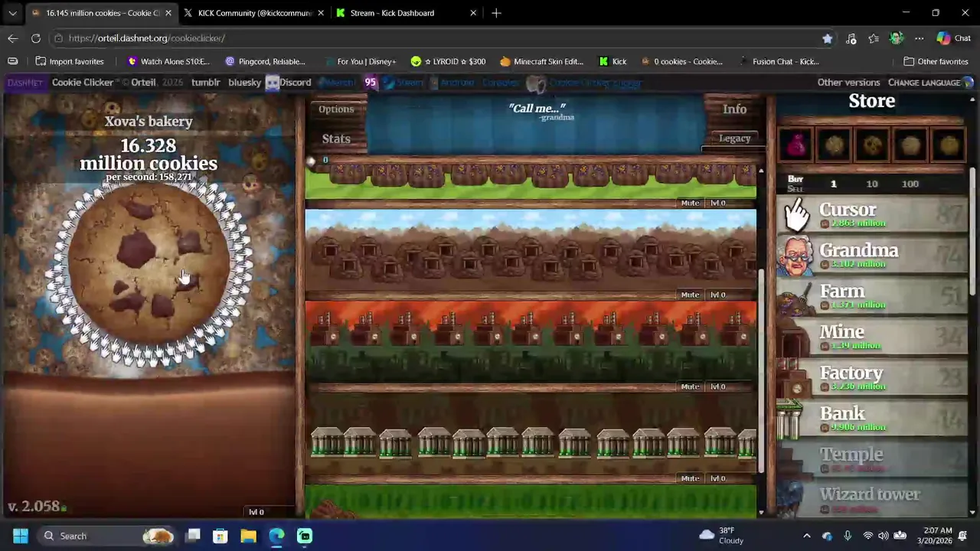Open the Task View taskbar icon
The image size is (980, 551).
coord(193,536)
